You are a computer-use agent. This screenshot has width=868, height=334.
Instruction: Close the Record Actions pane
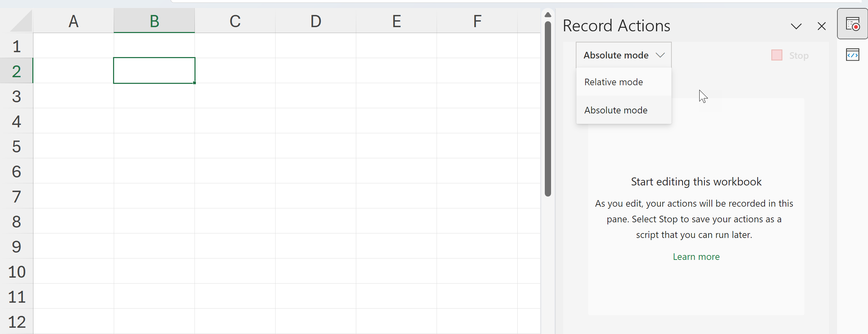821,26
